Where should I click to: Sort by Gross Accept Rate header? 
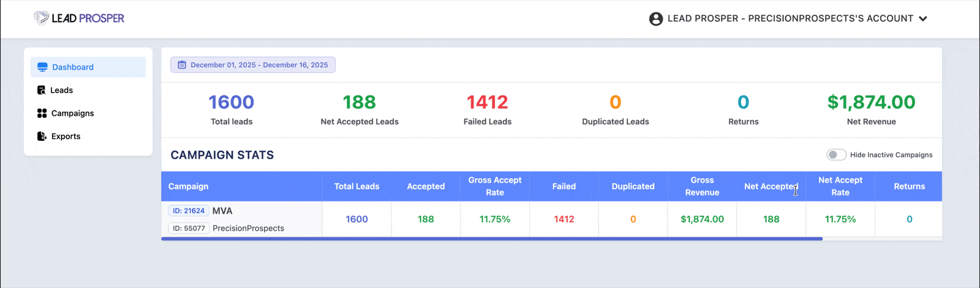pos(495,186)
